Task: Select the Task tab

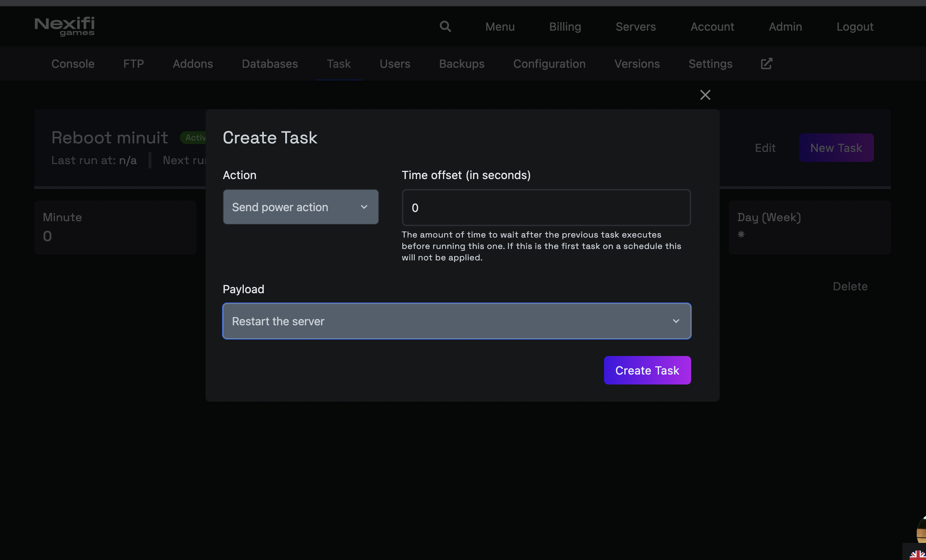Action: click(x=339, y=63)
